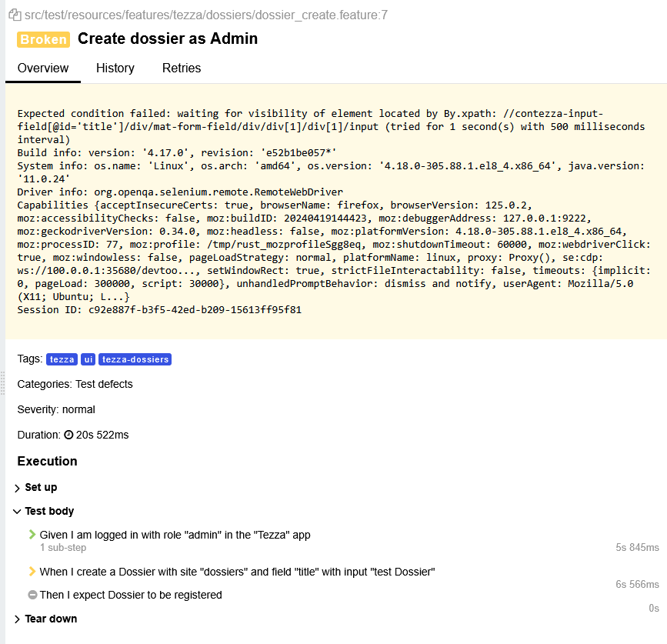Image resolution: width=667 pixels, height=644 pixels.
Task: Click 'Categories: Test defects' text
Action: pyautogui.click(x=75, y=384)
